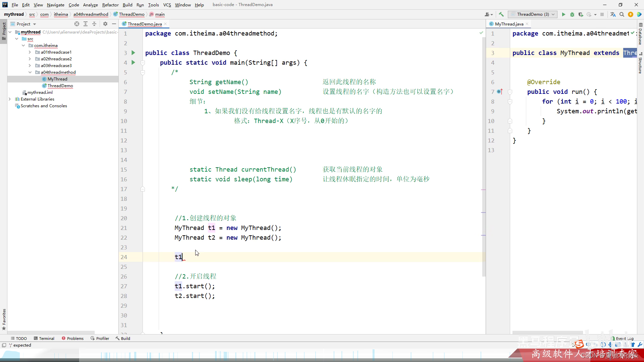Expand the External Libraries node
644x362 pixels.
(x=10, y=99)
